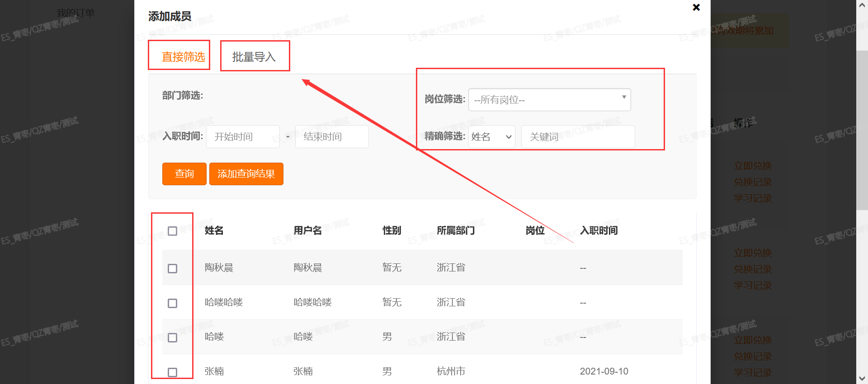Open the 批量导入 tab
The height and width of the screenshot is (384, 868).
point(254,57)
